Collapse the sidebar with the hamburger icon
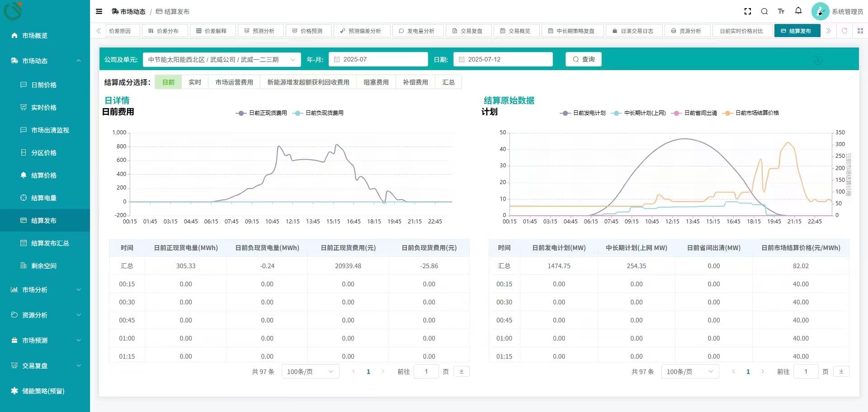The height and width of the screenshot is (412, 868). tap(99, 12)
